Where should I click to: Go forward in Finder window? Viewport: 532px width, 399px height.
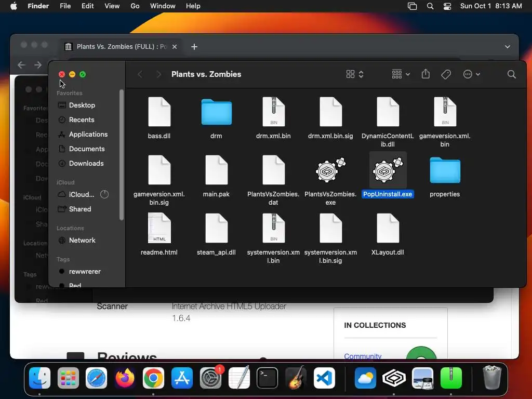(x=158, y=74)
